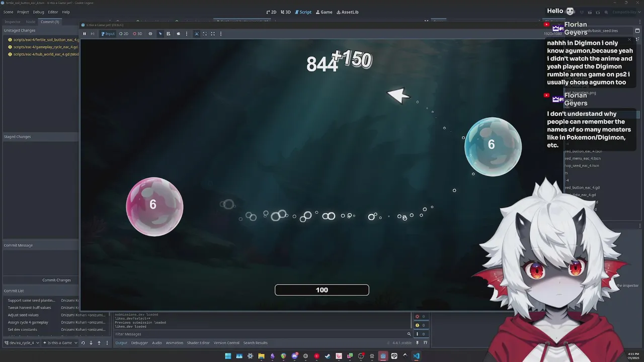The width and height of the screenshot is (644, 362).
Task: Open Windows Start menu
Action: point(228,356)
